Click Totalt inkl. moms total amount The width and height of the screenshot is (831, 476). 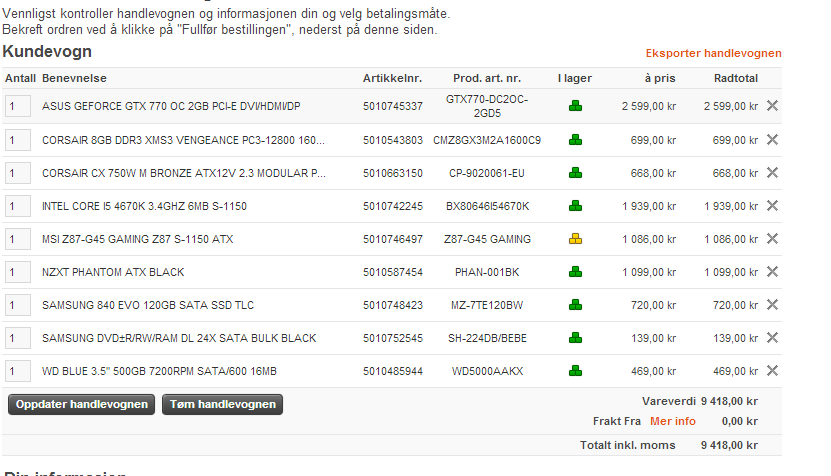point(729,445)
